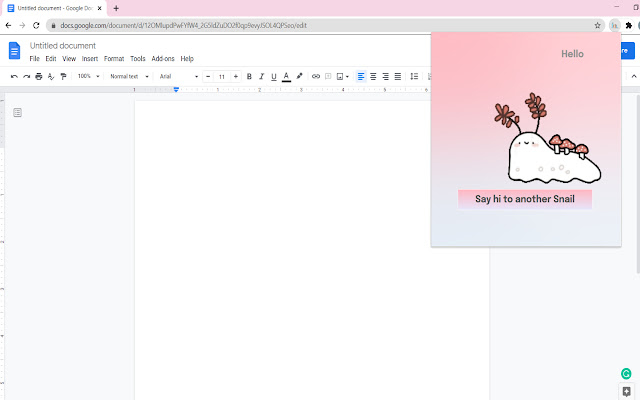
Task: Select left align
Action: point(361,76)
